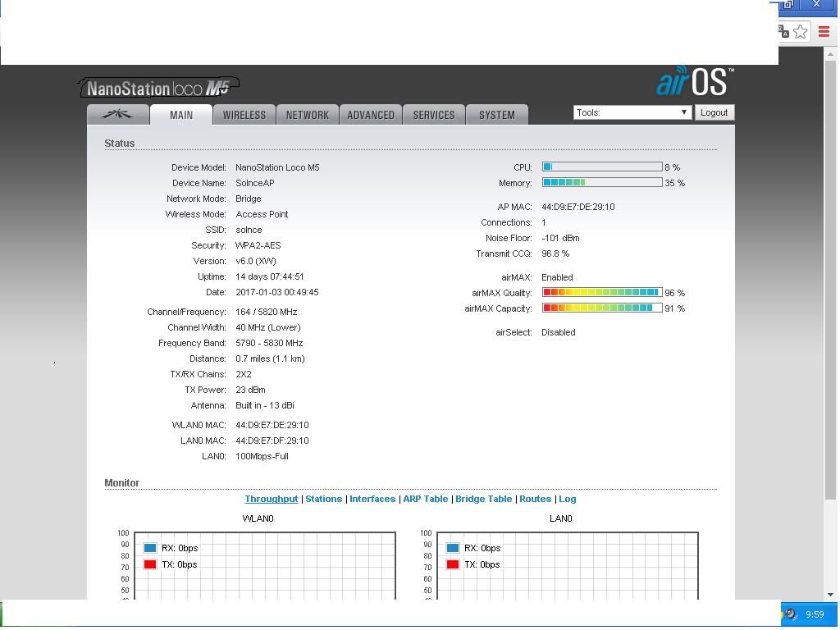Click the Frequency Band "5790 - 5830 MHz"
The width and height of the screenshot is (840, 630).
pyautogui.click(x=269, y=343)
